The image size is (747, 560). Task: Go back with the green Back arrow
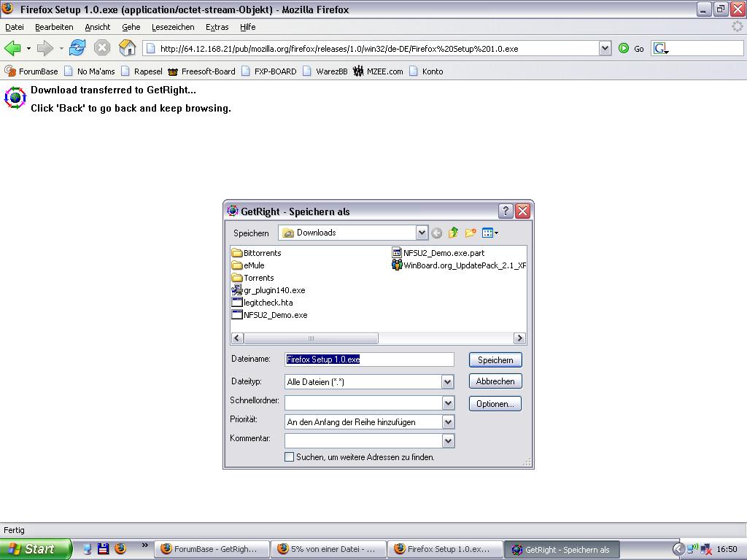13,48
